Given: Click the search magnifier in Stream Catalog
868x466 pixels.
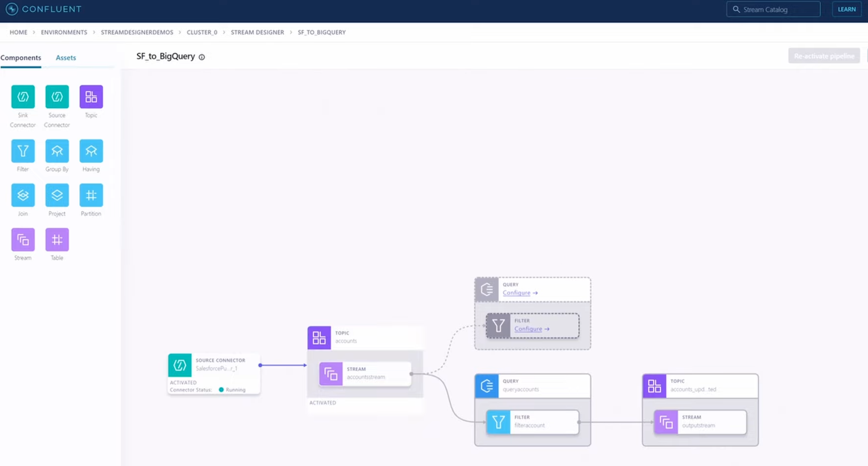Looking at the screenshot, I should click(736, 9).
